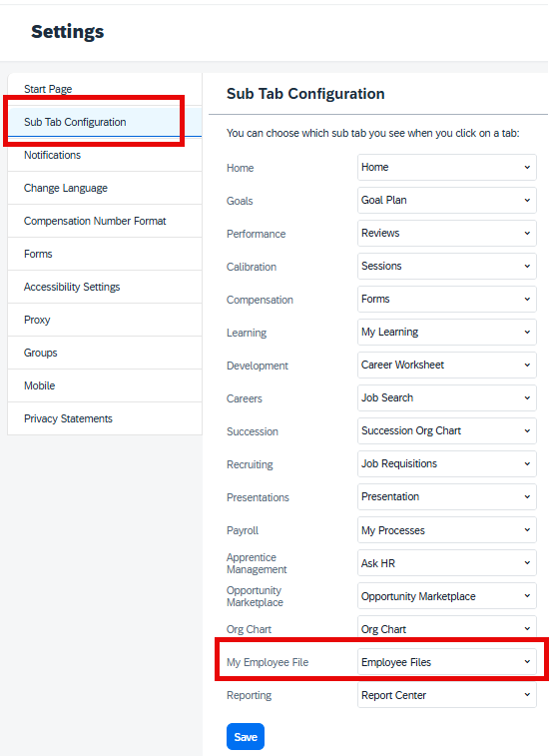549x756 pixels.
Task: Expand the Home sub tab dropdown
Action: (x=447, y=168)
